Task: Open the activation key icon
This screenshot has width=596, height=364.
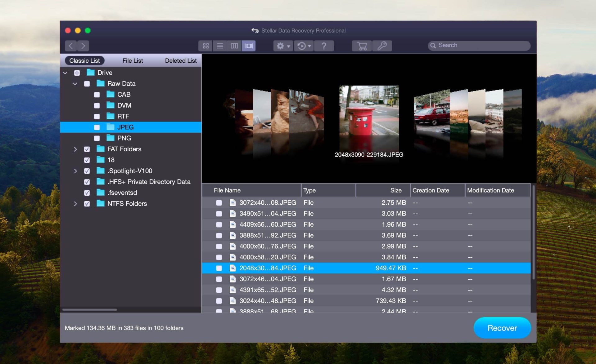Action: tap(382, 46)
